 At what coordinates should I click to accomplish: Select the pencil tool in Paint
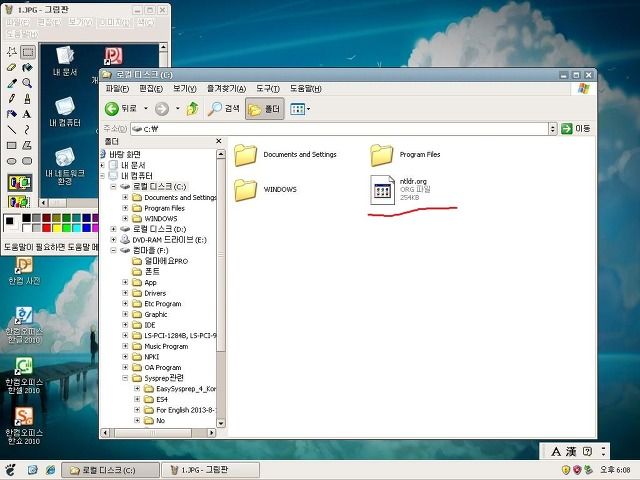(x=11, y=98)
